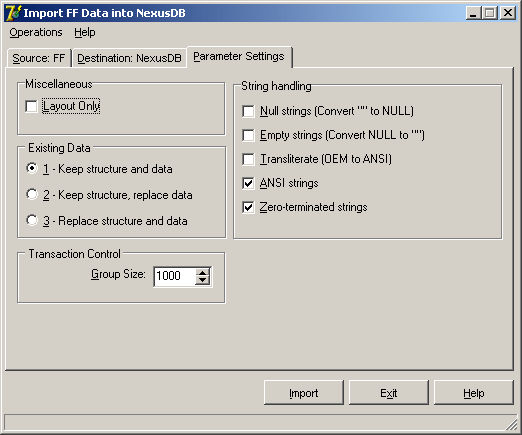Click the Help button at bottom
The height and width of the screenshot is (435, 522).
coord(474,393)
